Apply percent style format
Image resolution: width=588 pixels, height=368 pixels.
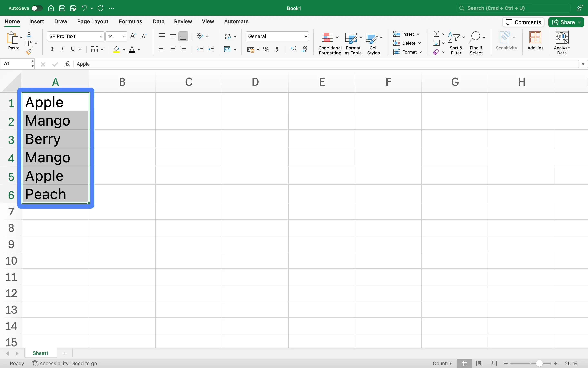[x=266, y=50]
